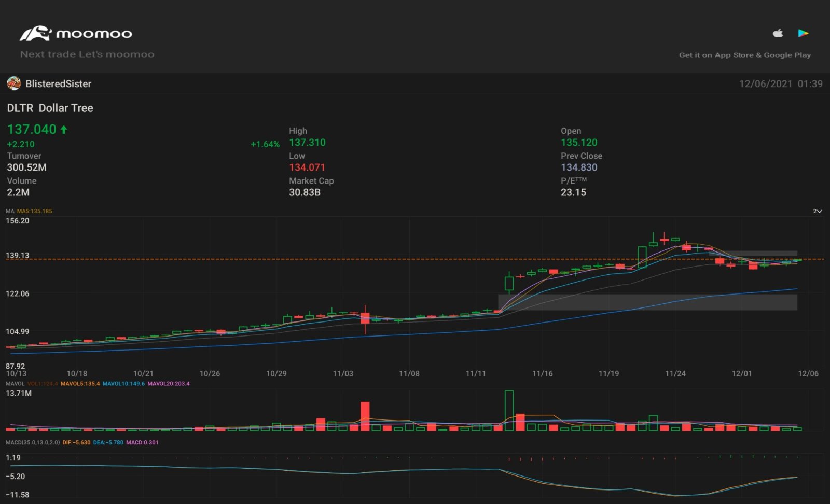Screen dimensions: 830x504
Task: Click the Low value 134.071
Action: coord(307,167)
